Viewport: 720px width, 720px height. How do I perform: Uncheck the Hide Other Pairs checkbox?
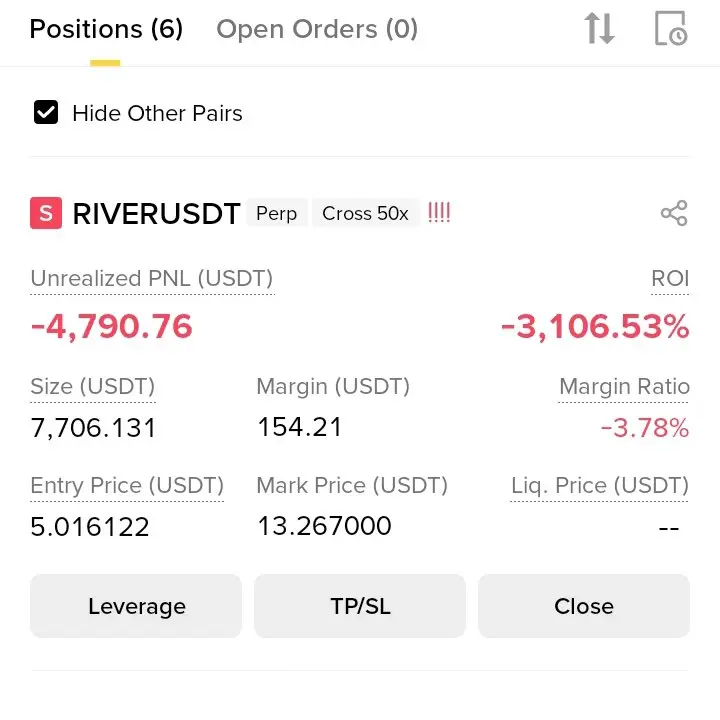pyautogui.click(x=46, y=112)
